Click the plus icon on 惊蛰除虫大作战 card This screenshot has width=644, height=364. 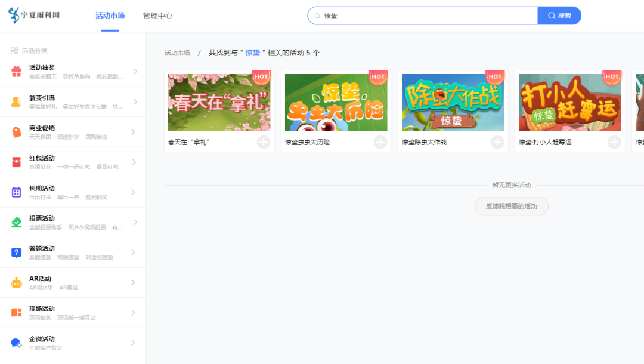click(x=497, y=142)
